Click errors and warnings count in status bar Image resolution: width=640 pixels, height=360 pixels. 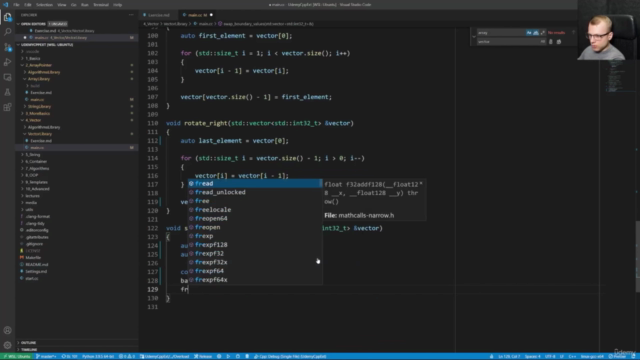point(127,356)
